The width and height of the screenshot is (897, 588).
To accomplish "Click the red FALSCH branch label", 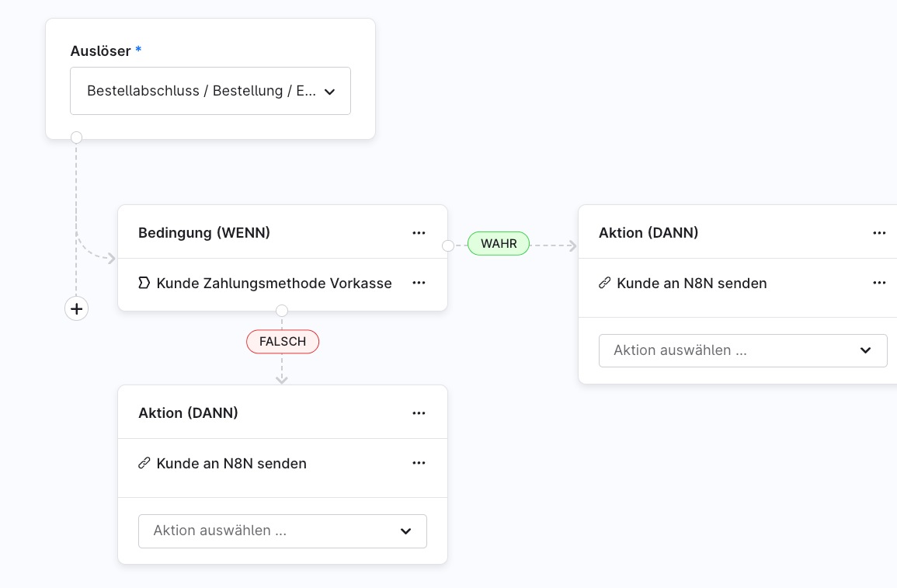I will pyautogui.click(x=283, y=342).
